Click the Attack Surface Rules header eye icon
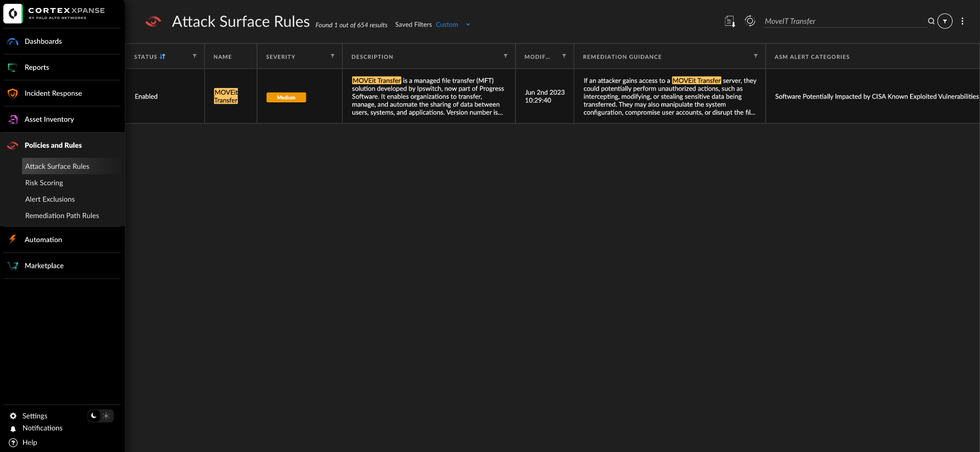This screenshot has width=980, height=452. (153, 22)
